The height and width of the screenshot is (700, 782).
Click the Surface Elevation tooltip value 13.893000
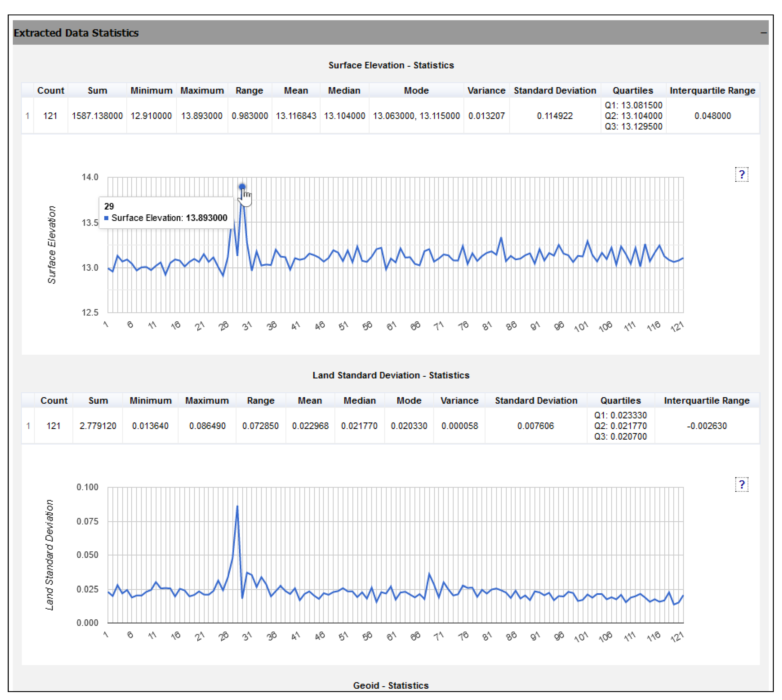[207, 218]
